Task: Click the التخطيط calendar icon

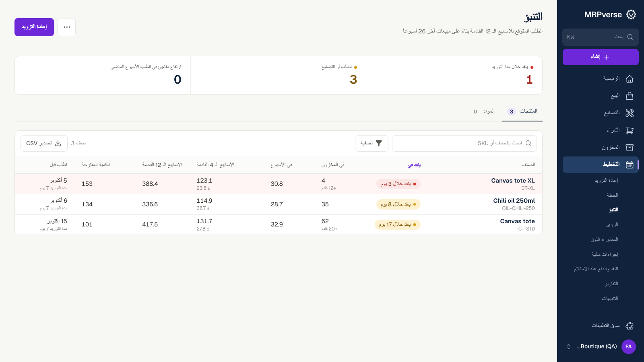Action: [x=630, y=165]
